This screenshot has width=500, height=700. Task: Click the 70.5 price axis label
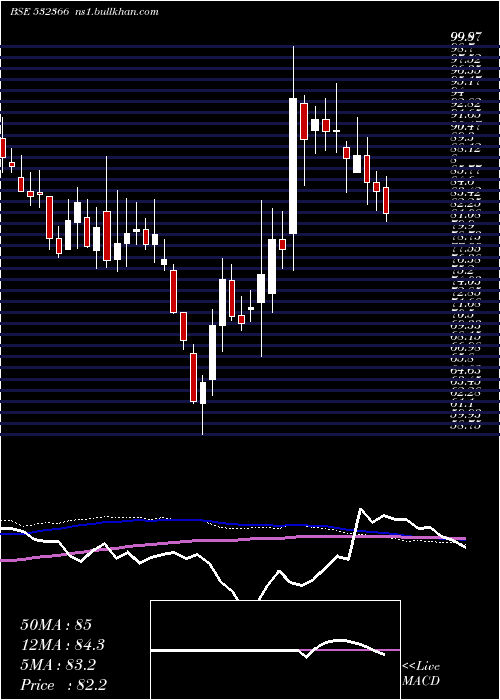[x=462, y=315]
